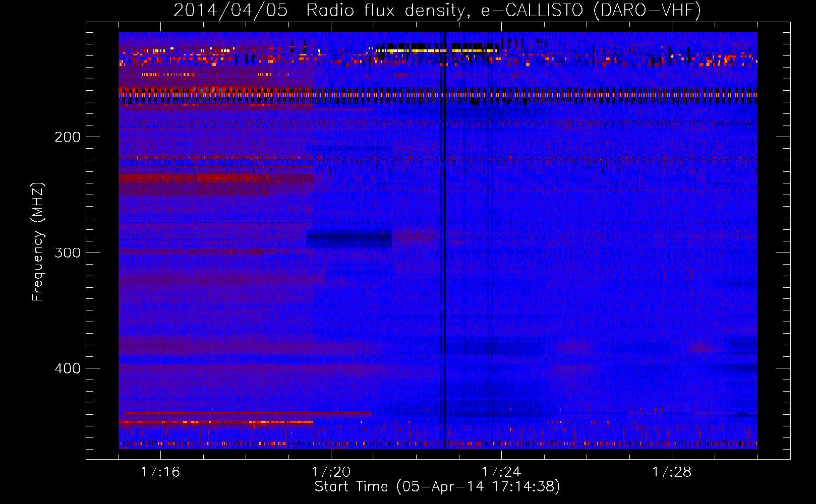Click the dark blue patch near 290 MHz
The image size is (816, 504).
pos(349,239)
